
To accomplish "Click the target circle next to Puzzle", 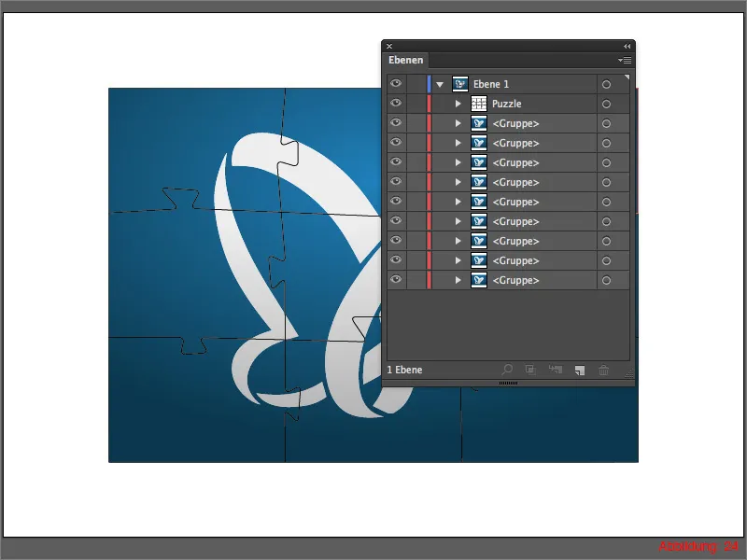I will click(x=607, y=104).
